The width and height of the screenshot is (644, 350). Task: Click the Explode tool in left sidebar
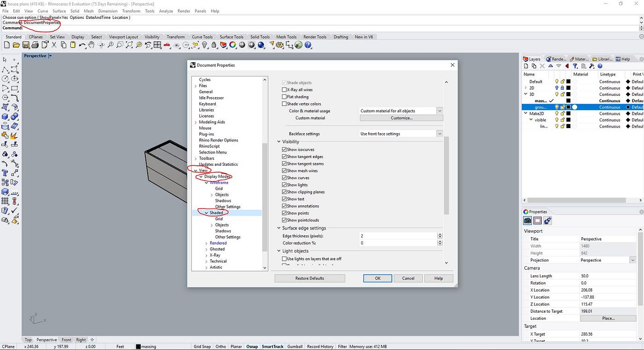coord(14,135)
